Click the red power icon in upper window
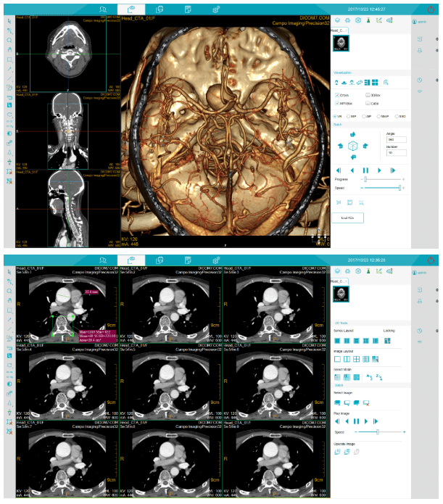Screen dimensions: 443x504 click(432, 9)
